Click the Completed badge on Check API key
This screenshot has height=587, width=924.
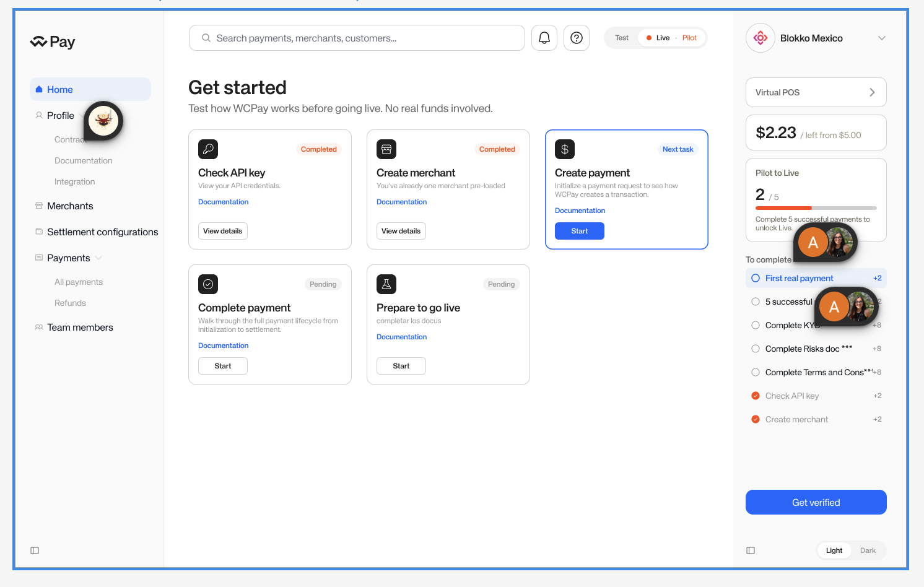click(x=319, y=149)
